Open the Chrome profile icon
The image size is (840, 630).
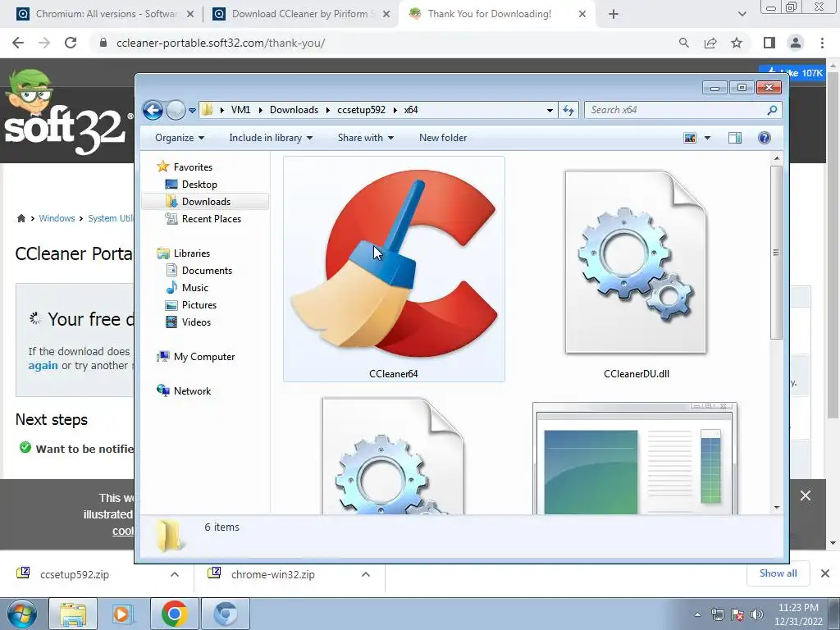(796, 43)
